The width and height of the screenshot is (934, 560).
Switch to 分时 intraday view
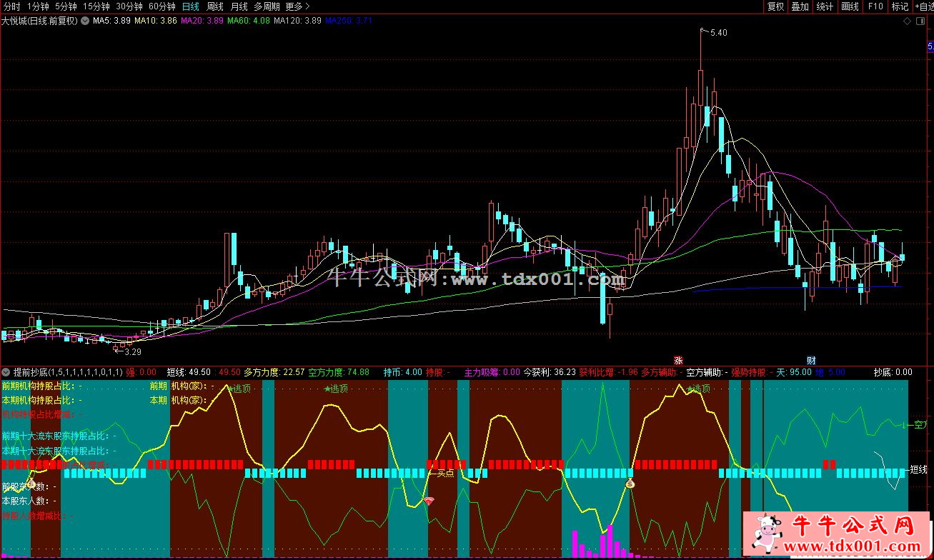(12, 6)
